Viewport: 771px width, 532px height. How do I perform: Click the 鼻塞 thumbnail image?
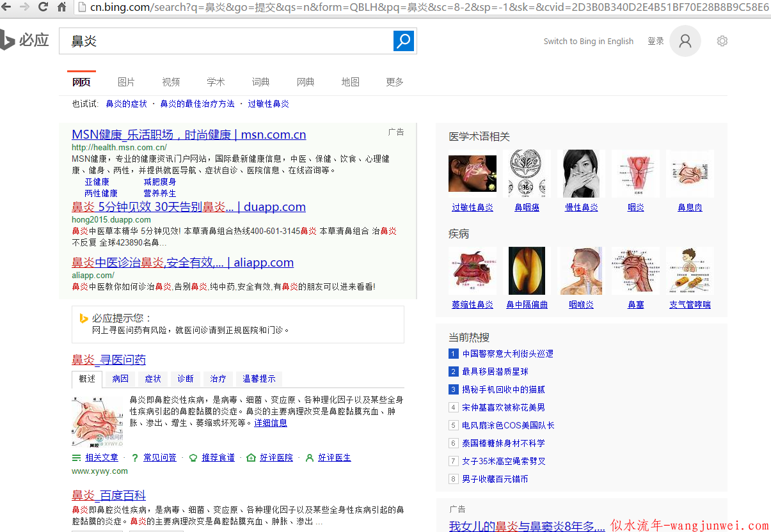(x=635, y=271)
